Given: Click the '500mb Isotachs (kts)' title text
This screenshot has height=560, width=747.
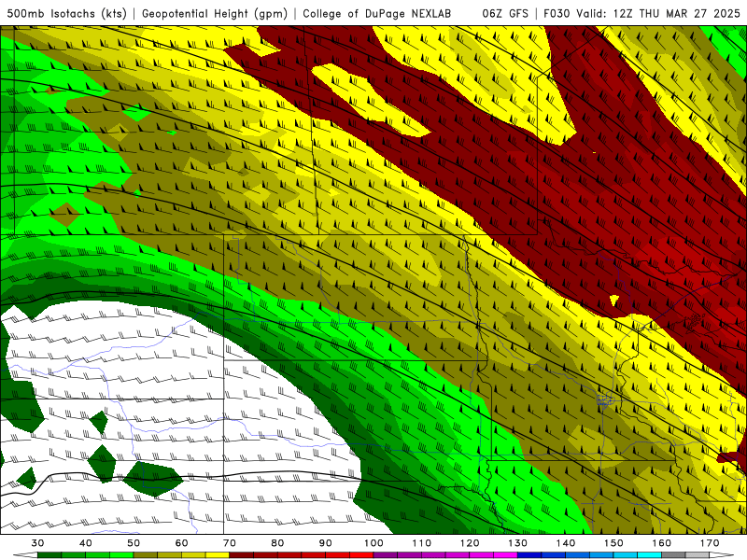Looking at the screenshot, I should tap(66, 13).
